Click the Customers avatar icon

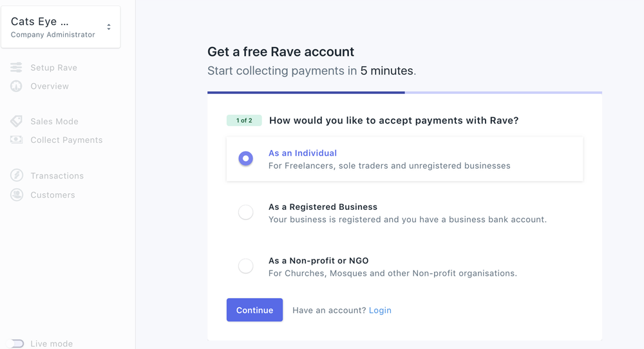point(17,194)
